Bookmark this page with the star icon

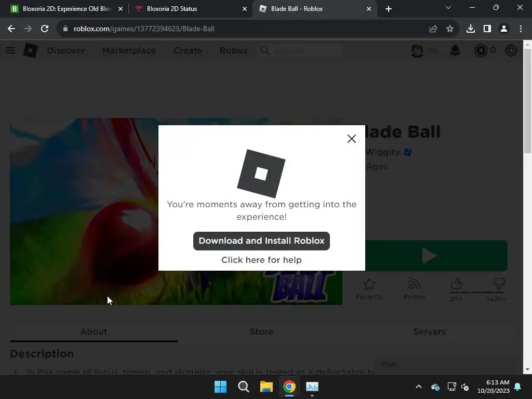point(450,29)
